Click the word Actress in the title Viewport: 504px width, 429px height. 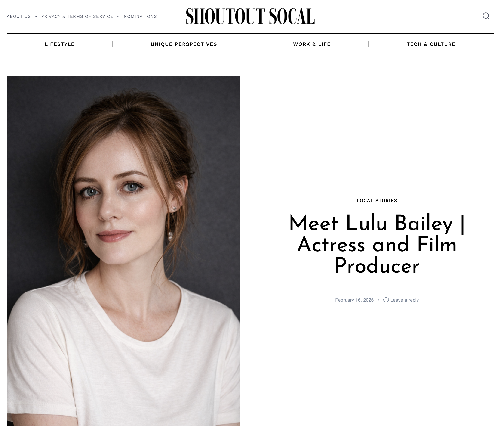pyautogui.click(x=331, y=244)
